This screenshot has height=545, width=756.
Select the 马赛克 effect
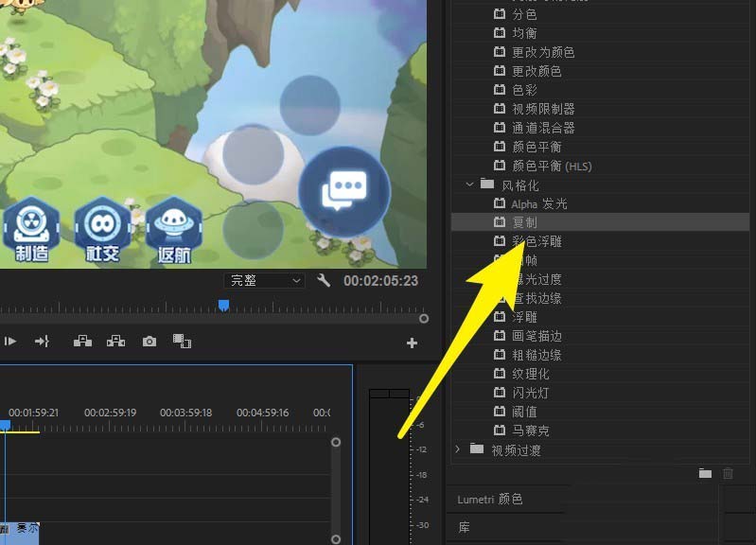[x=531, y=431]
